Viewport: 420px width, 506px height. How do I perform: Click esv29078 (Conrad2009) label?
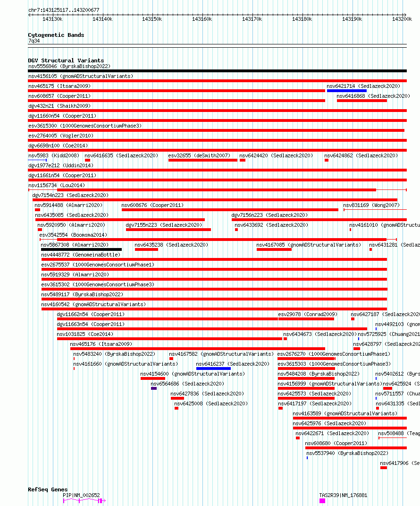click(308, 314)
